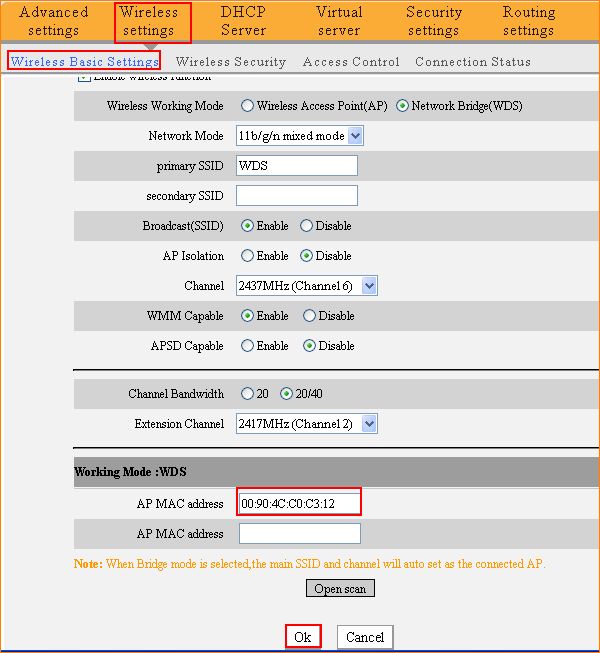
Task: Click the second AP MAC address field
Action: point(299,534)
